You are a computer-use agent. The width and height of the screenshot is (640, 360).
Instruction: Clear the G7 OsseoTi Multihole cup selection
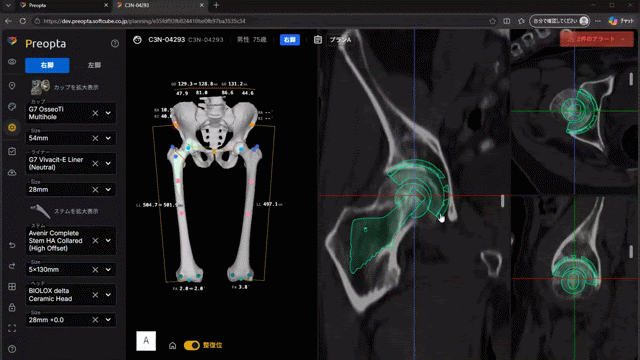tap(95, 113)
